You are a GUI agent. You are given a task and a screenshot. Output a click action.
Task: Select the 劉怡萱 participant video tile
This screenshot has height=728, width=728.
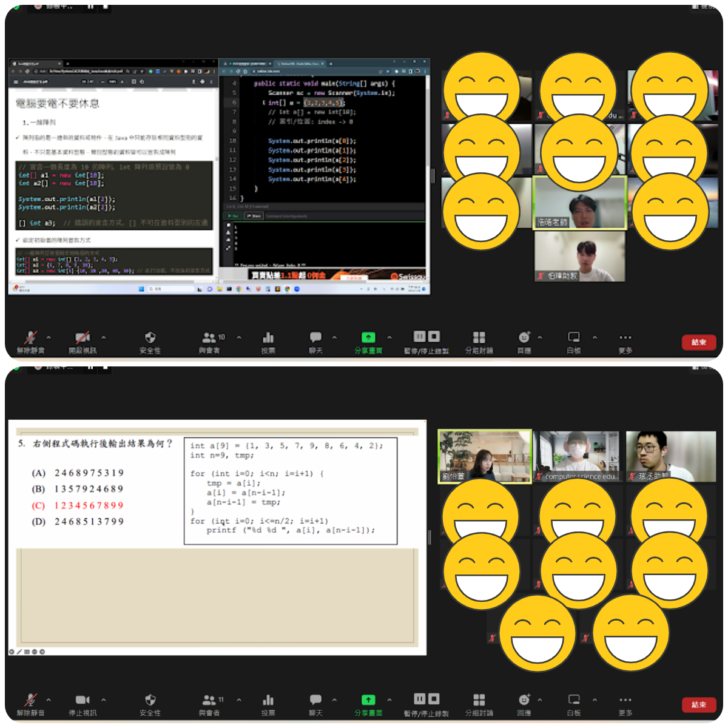coord(484,456)
